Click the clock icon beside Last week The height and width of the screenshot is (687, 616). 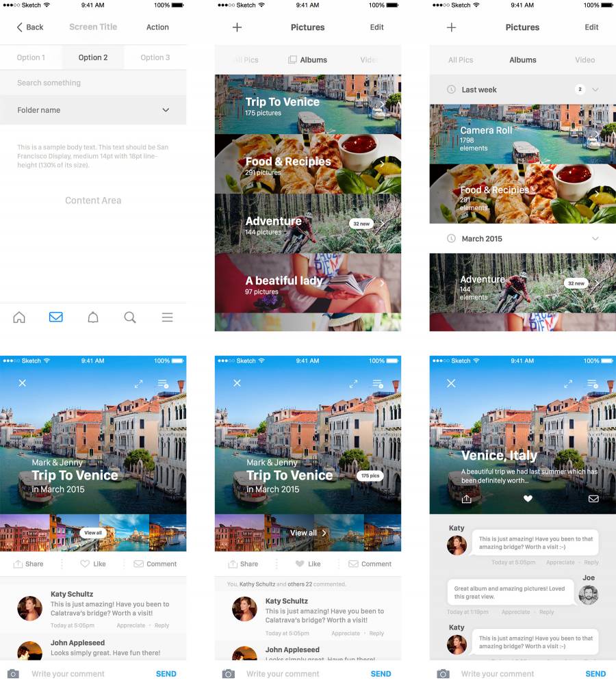coord(451,90)
